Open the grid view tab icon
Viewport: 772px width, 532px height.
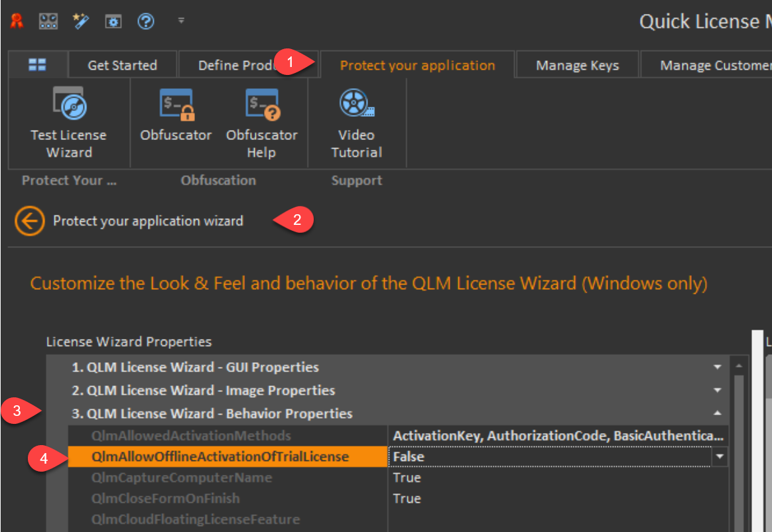37,65
